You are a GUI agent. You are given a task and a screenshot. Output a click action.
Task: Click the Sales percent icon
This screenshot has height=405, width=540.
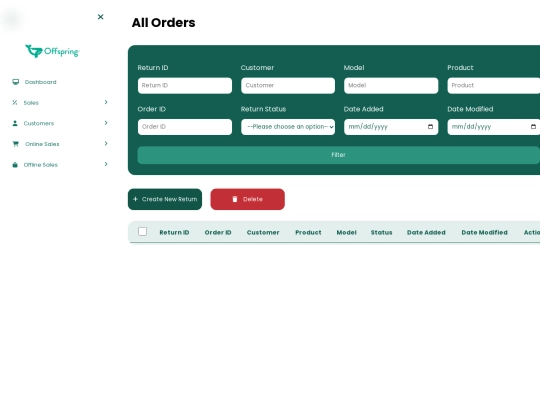[15, 103]
